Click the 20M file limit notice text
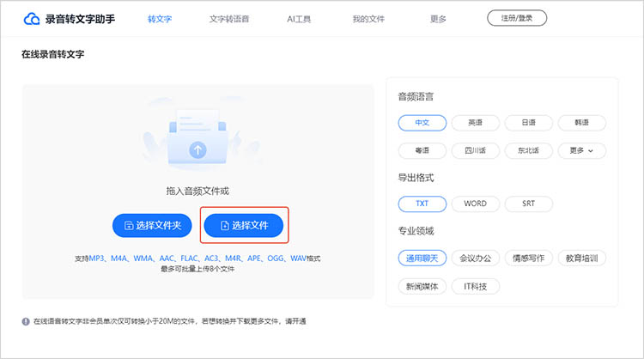 click(170, 321)
